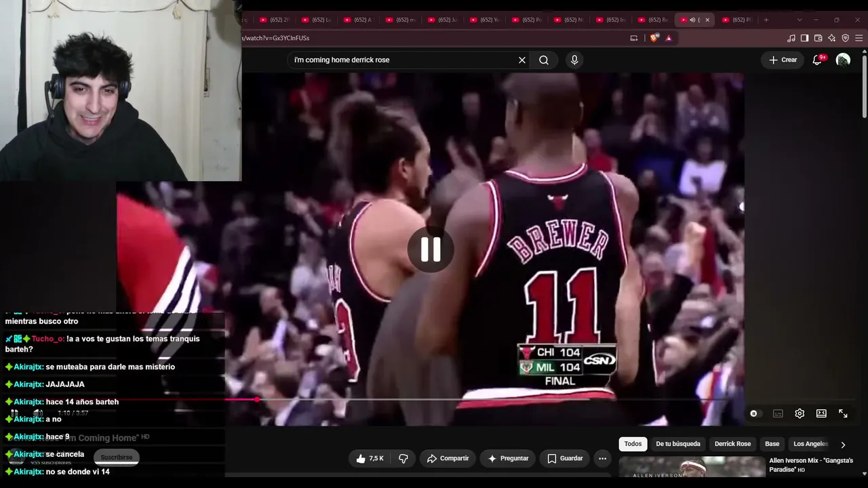
Task: Click the Brave Shields lion icon
Action: pyautogui.click(x=654, y=38)
